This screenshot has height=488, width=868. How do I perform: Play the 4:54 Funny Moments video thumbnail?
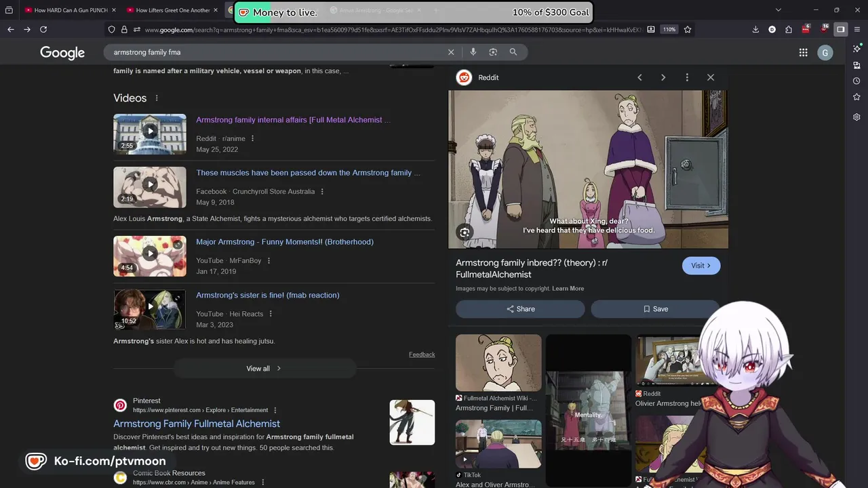click(150, 256)
